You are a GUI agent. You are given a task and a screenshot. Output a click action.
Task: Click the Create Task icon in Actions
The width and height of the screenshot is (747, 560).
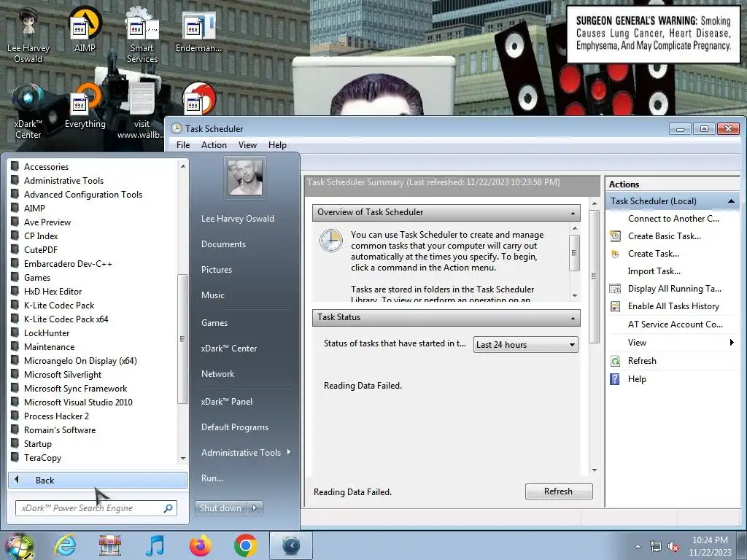pyautogui.click(x=615, y=254)
